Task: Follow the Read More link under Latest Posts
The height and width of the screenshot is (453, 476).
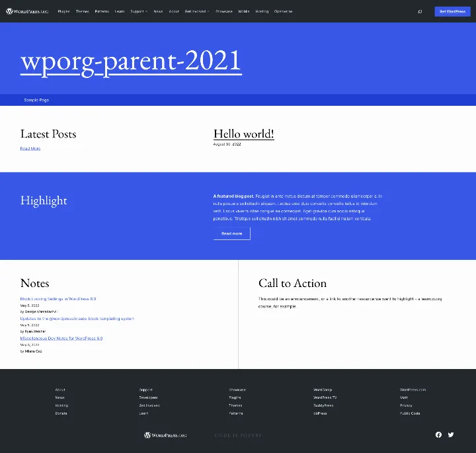Action: [x=30, y=149]
